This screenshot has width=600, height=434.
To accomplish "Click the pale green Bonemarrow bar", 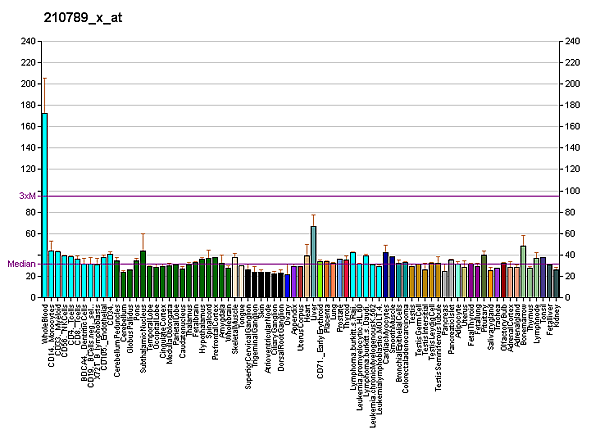I will tap(523, 271).
